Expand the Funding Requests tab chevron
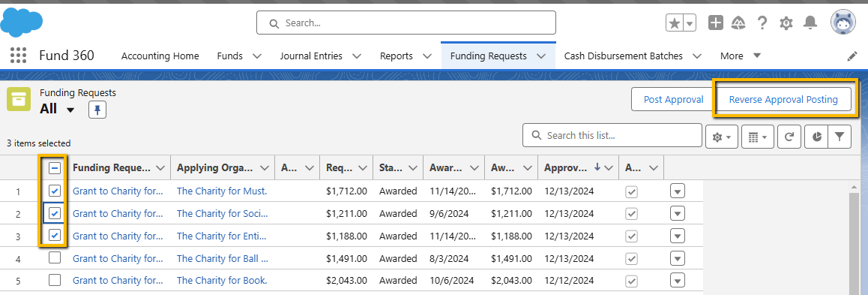This screenshot has height=295, width=868. pos(541,56)
